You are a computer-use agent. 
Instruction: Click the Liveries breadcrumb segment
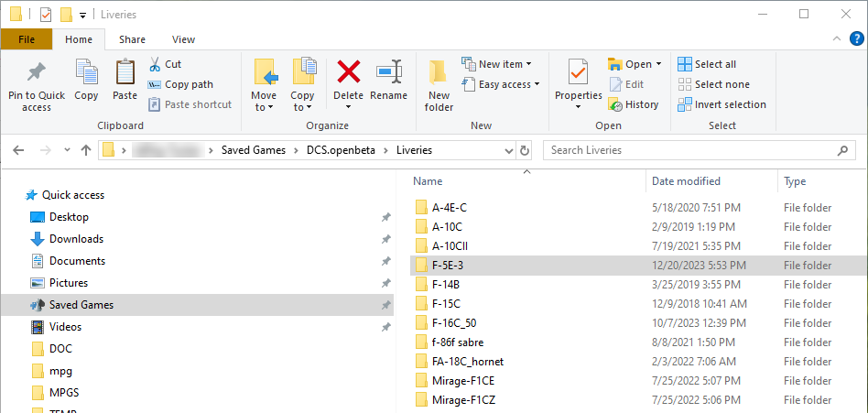pos(414,150)
